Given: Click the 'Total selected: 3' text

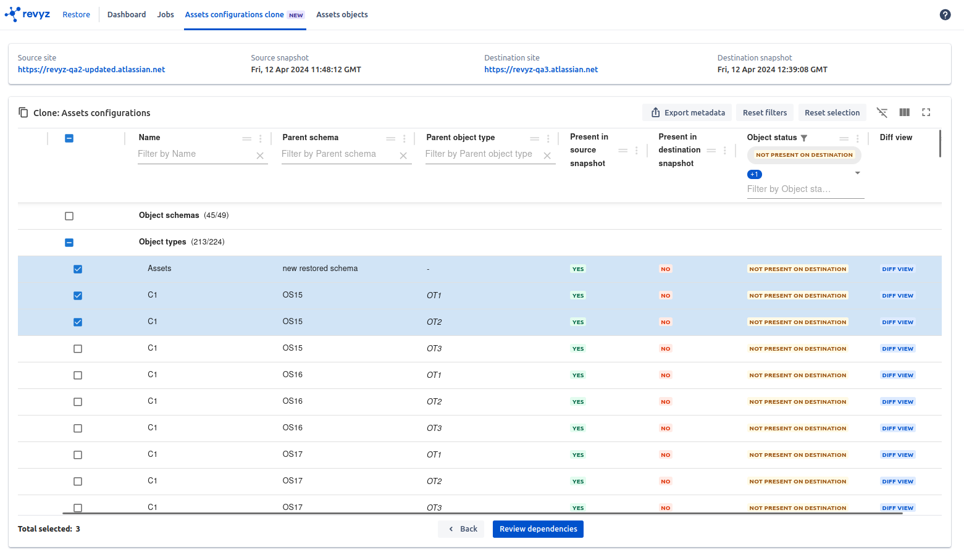Looking at the screenshot, I should point(49,529).
